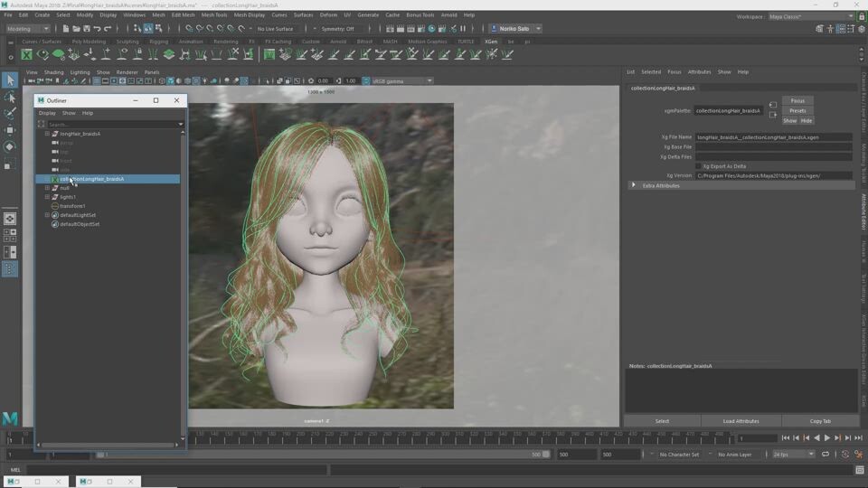The width and height of the screenshot is (868, 488).
Task: Click the go to output connection icon
Action: click(773, 115)
